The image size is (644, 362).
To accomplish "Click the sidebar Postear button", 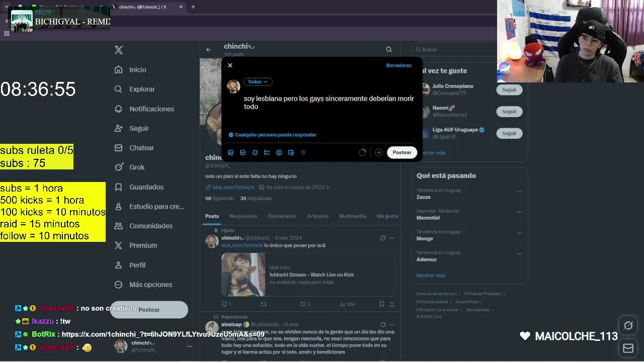I will pyautogui.click(x=149, y=310).
